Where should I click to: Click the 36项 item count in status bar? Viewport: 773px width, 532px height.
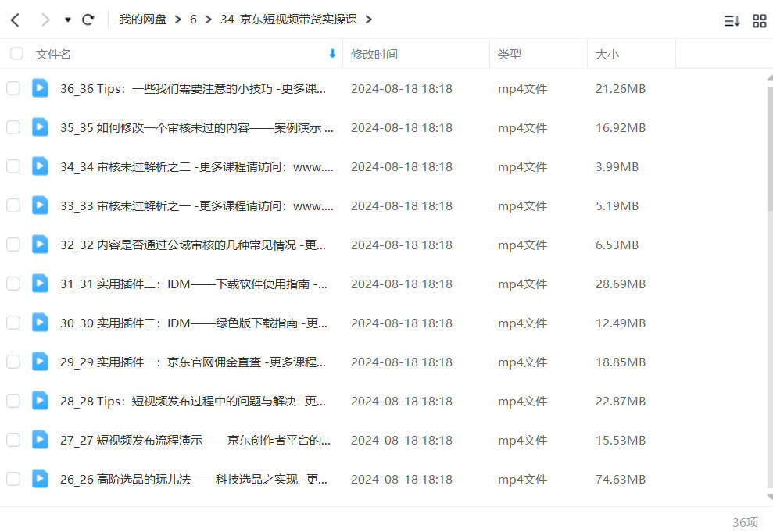pos(745,522)
